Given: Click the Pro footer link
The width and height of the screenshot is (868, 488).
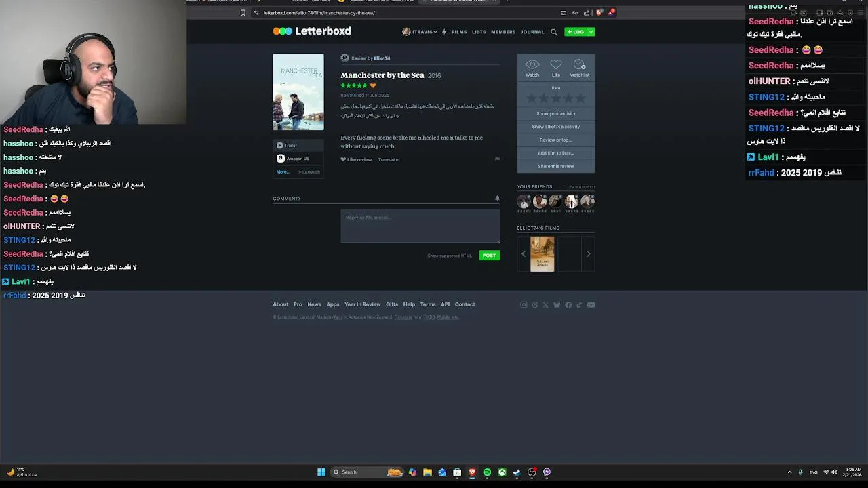Looking at the screenshot, I should coord(298,304).
